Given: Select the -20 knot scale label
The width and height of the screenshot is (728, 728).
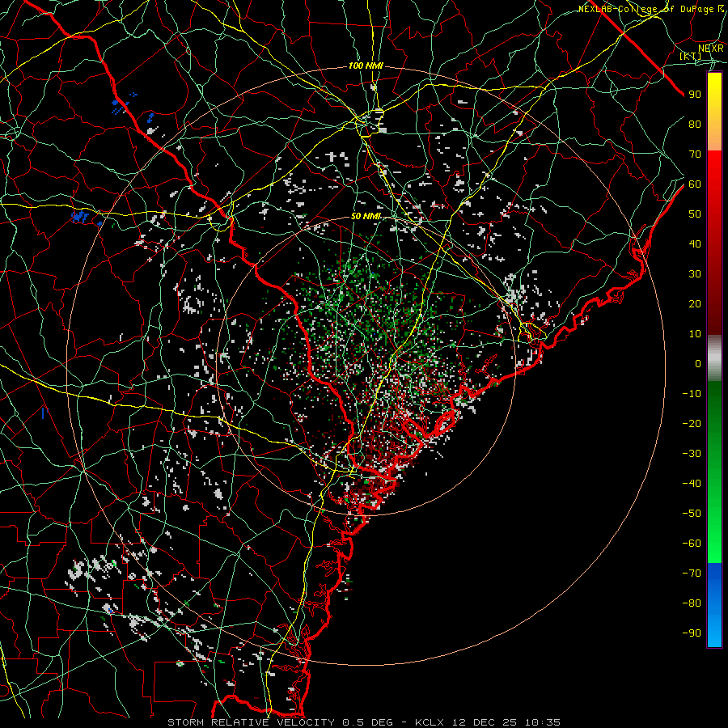Looking at the screenshot, I should 692,424.
